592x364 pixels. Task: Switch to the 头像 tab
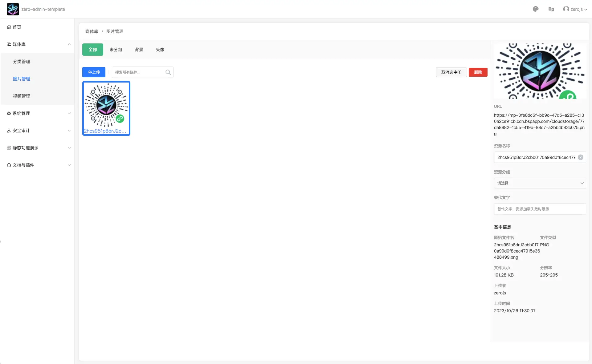[160, 50]
